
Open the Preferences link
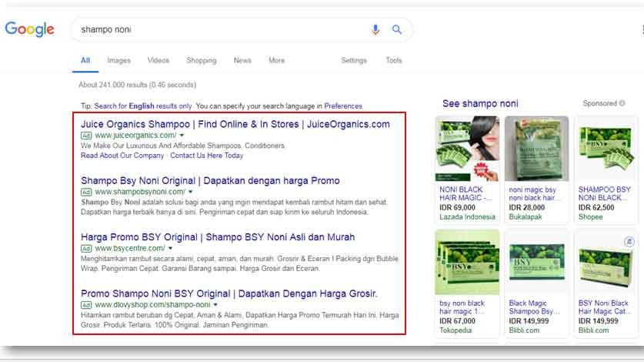click(343, 106)
